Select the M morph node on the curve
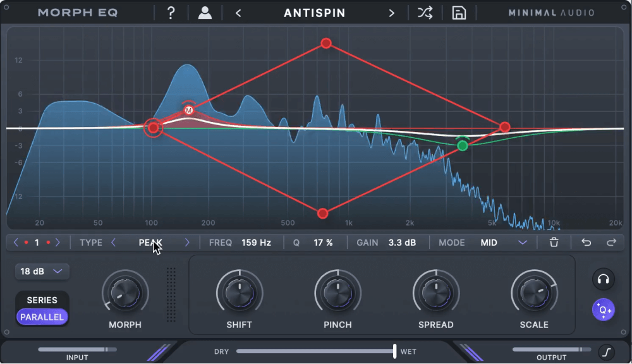Viewport: 632px width, 364px height. coord(188,110)
